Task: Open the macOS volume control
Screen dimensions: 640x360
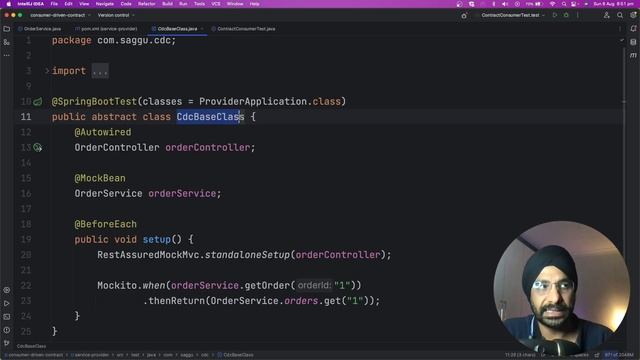Action: (505, 4)
